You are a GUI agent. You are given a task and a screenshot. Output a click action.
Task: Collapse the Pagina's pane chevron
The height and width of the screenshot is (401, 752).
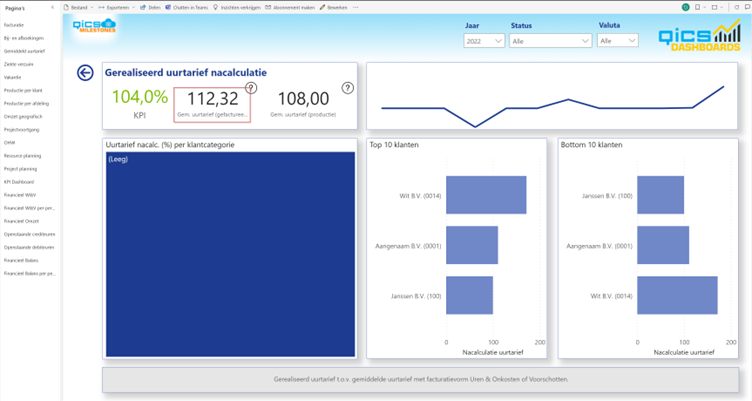coord(52,8)
